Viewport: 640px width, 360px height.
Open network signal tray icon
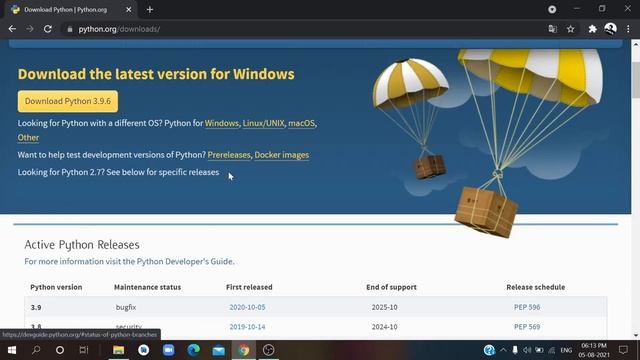pyautogui.click(x=552, y=350)
